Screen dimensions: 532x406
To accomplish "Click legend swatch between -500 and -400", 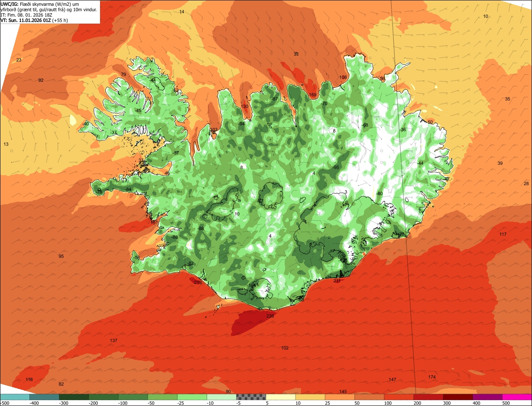I will (15, 397).
